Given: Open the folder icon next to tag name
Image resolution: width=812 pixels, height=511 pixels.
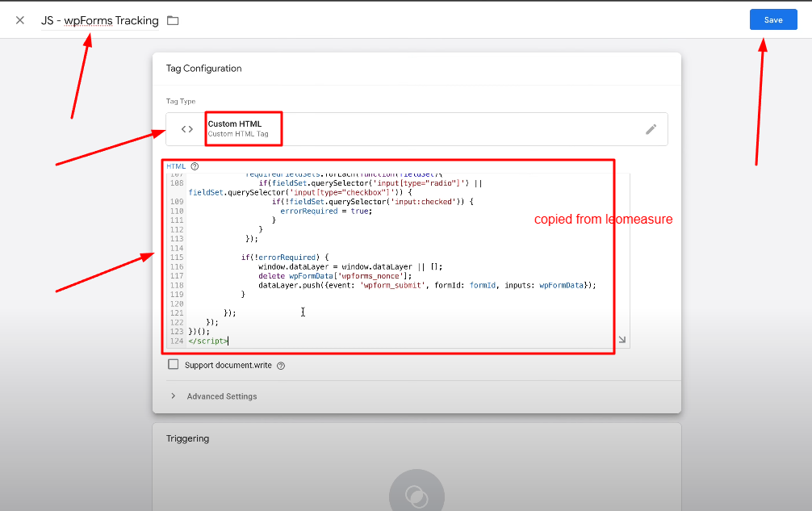Looking at the screenshot, I should pyautogui.click(x=173, y=21).
